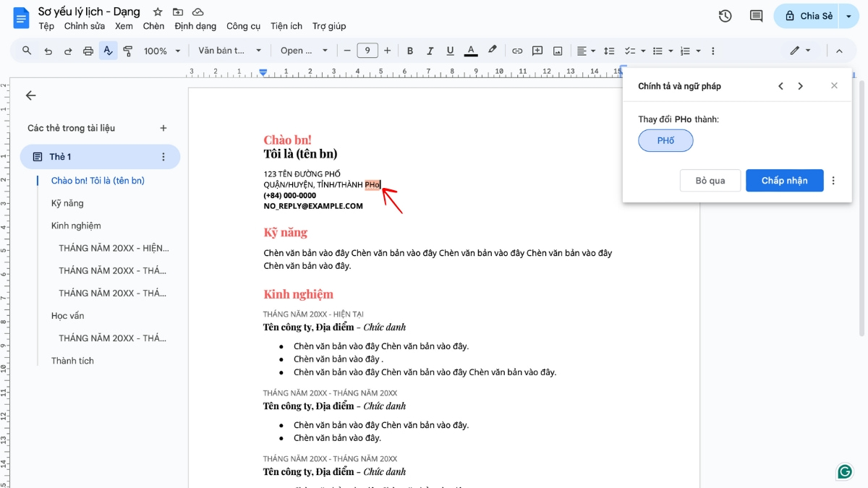The width and height of the screenshot is (868, 488).
Task: Select the paint format tool
Action: click(128, 51)
